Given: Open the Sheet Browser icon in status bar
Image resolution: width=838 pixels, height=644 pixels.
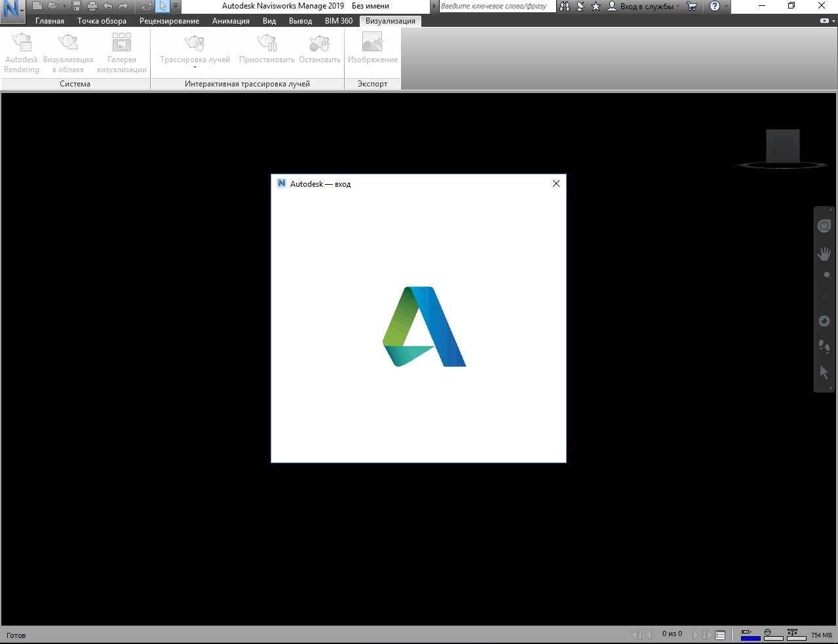Looking at the screenshot, I should [720, 634].
